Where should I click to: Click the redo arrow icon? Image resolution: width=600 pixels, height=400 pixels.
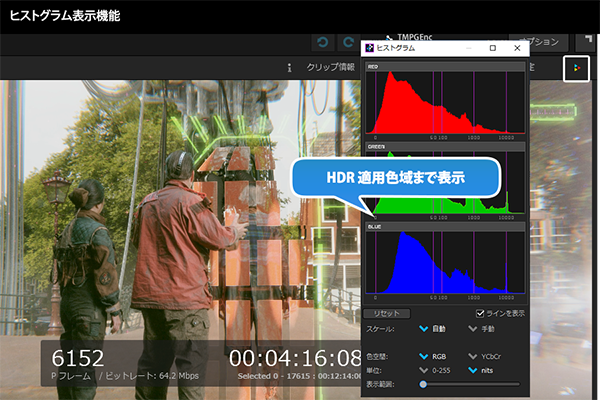(348, 42)
